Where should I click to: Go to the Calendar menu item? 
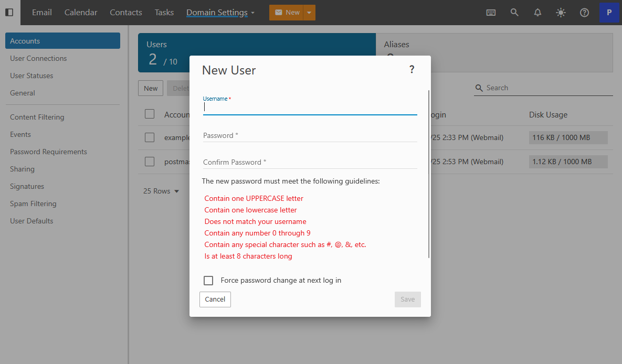(x=81, y=13)
